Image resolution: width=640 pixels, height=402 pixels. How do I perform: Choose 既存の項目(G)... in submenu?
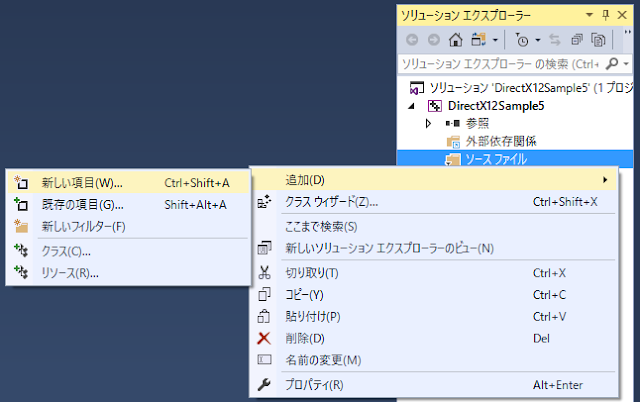point(128,204)
